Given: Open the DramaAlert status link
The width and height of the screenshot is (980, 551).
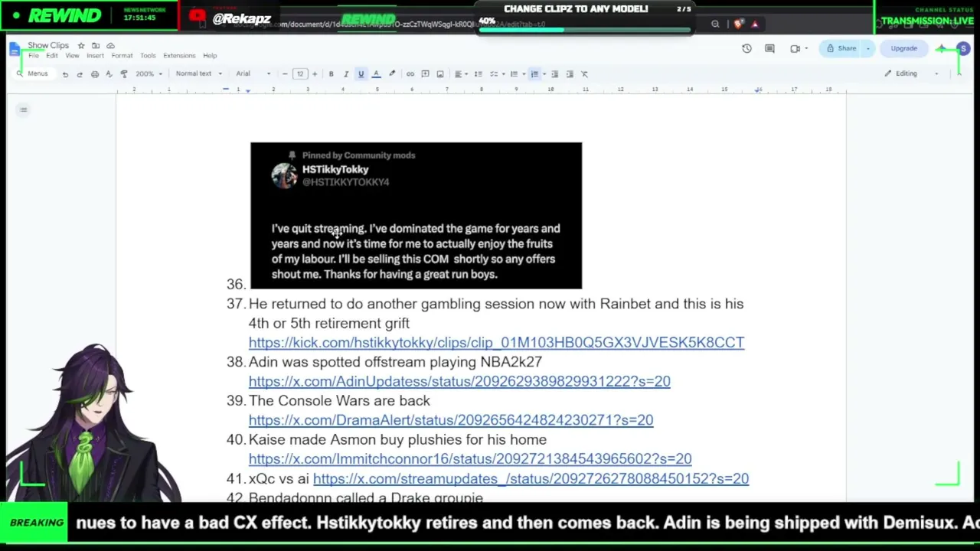Looking at the screenshot, I should (x=451, y=419).
